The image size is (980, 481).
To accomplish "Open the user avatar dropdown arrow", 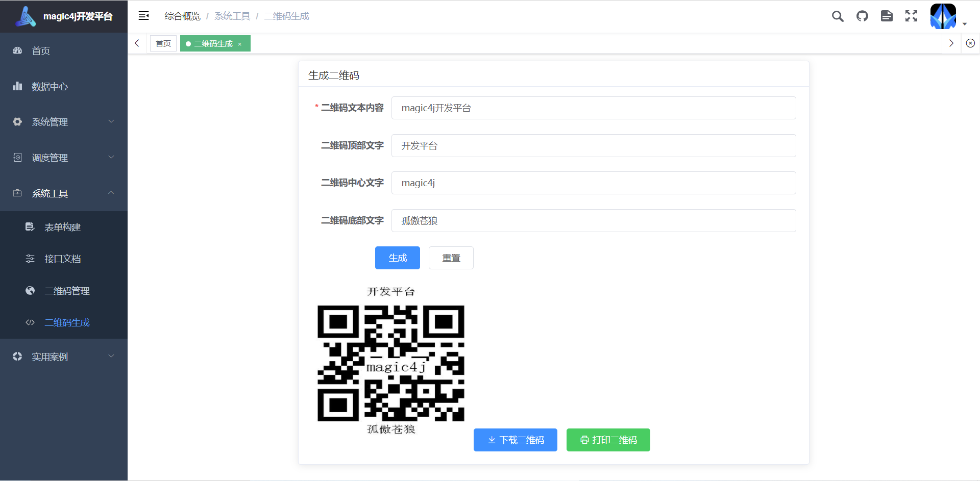I will point(965,24).
